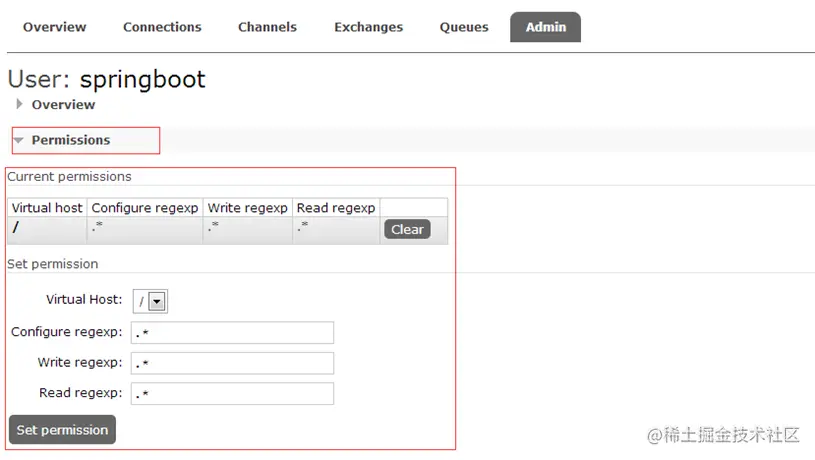Click the Read regexp column header

[x=336, y=208]
